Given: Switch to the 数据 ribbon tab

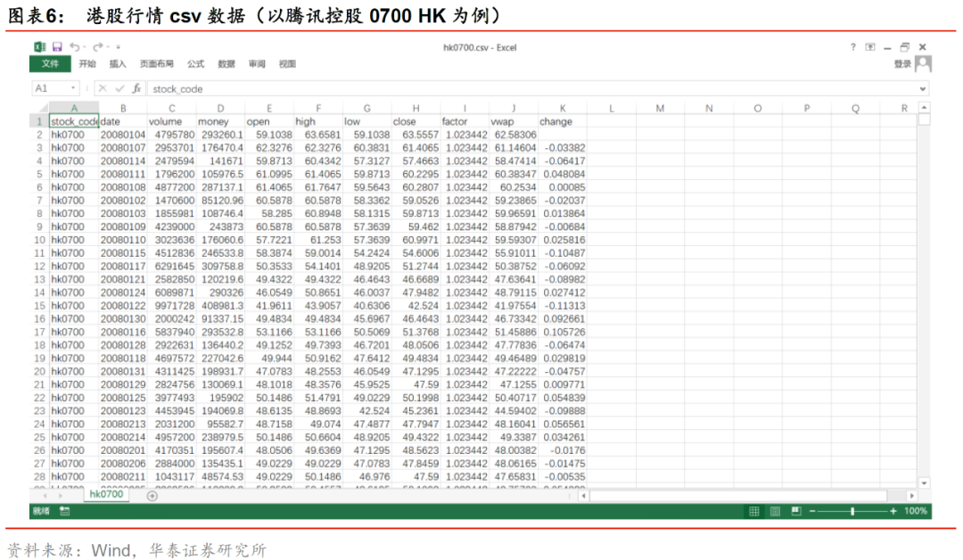Looking at the screenshot, I should pyautogui.click(x=226, y=63).
